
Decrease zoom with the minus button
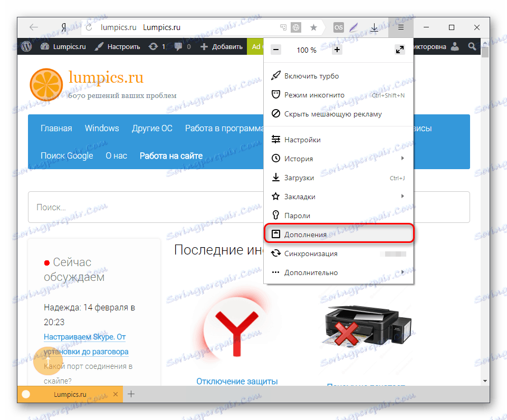[x=276, y=50]
